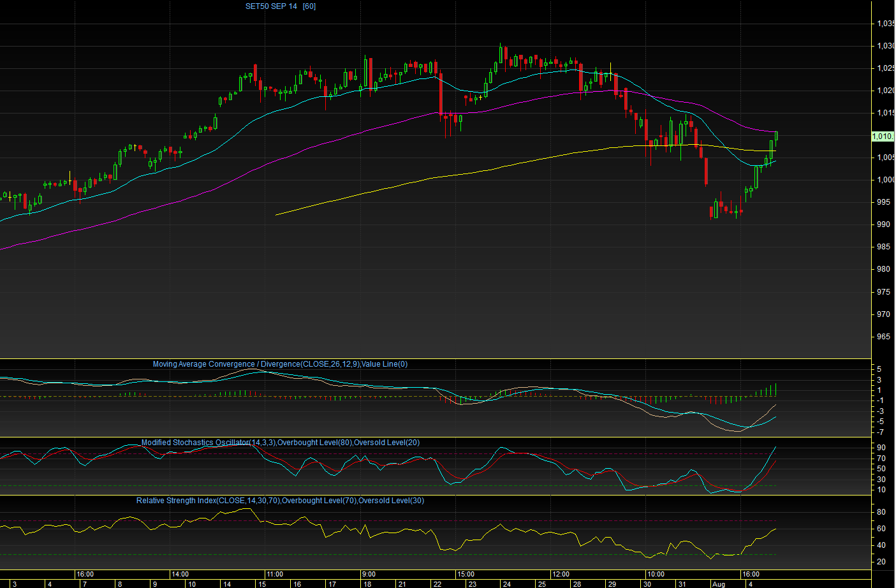The width and height of the screenshot is (896, 588).
Task: Click the 70 level on Stochastics scale
Action: pos(881,459)
